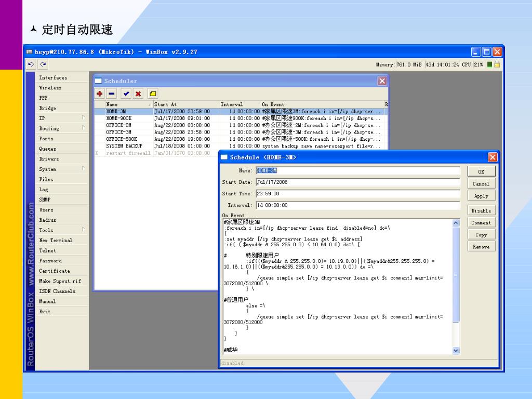Screen dimensions: 532x399
Task: Select the HOME-3M scheduler row
Action: coord(241,111)
